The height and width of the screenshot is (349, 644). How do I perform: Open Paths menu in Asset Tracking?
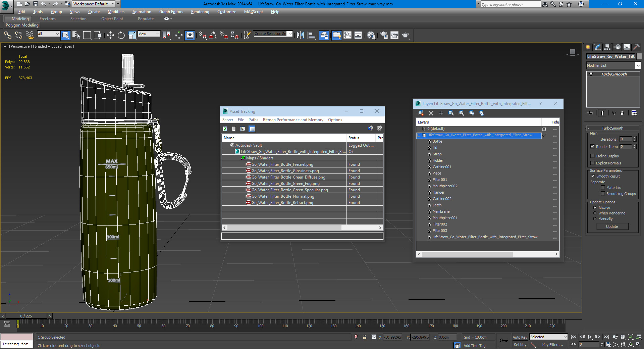253,120
